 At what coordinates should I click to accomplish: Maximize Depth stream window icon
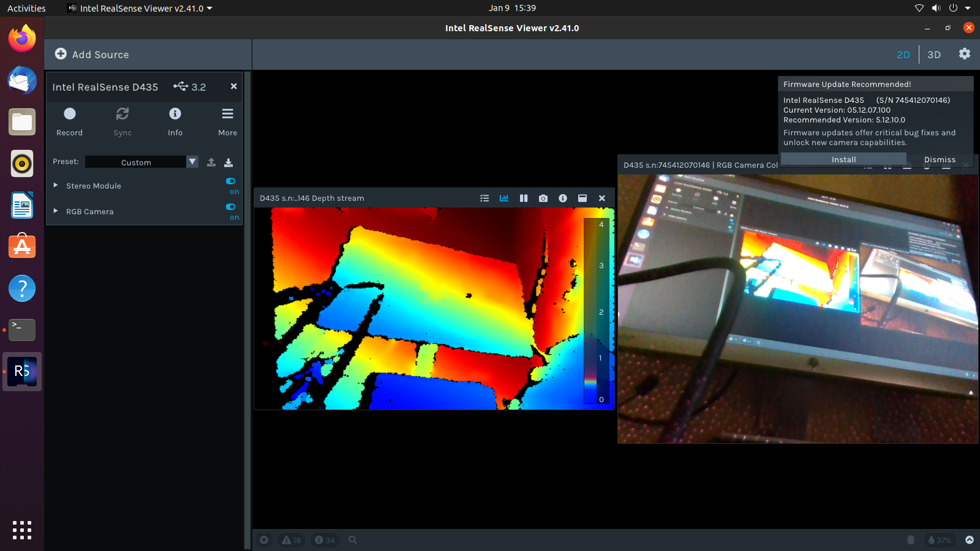[582, 198]
